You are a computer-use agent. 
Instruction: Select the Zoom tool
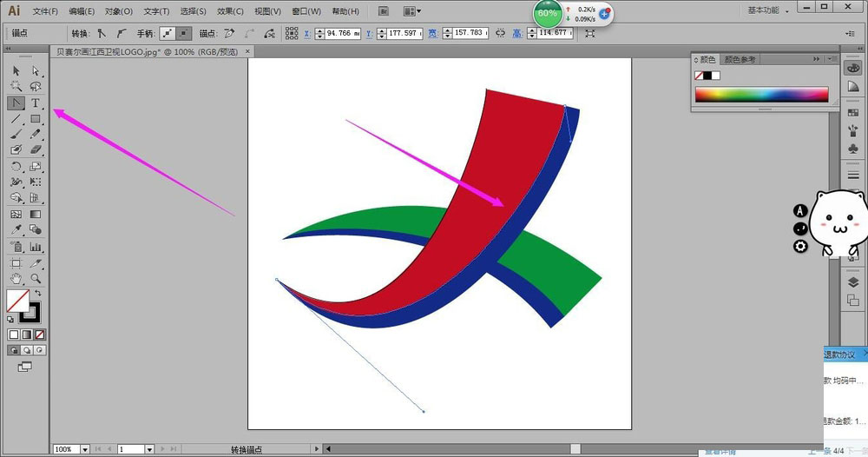pyautogui.click(x=36, y=279)
